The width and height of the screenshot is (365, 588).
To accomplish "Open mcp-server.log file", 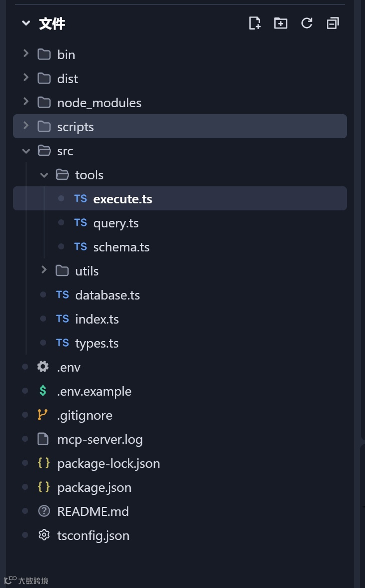I will point(100,439).
